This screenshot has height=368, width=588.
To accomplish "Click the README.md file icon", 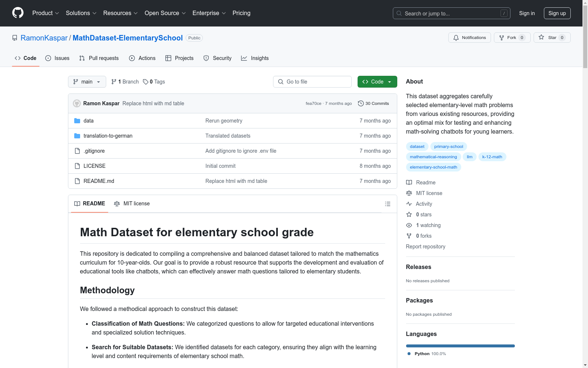I will [x=77, y=181].
